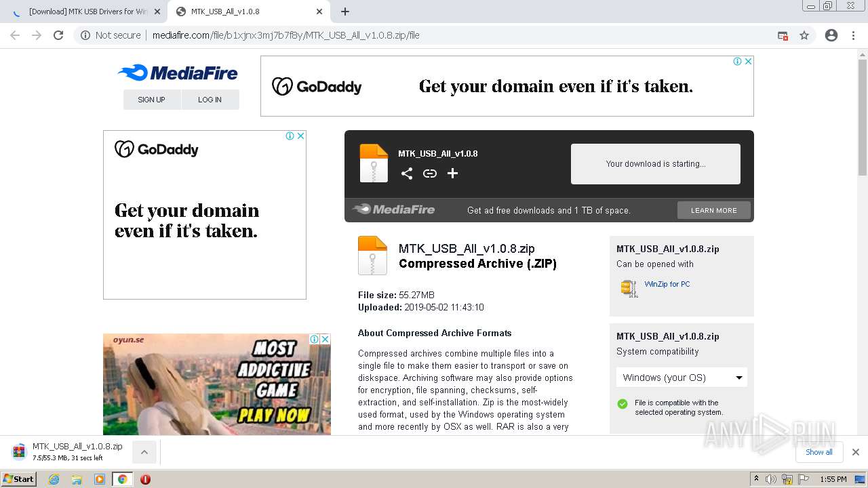Click the SIGN UP button

point(152,100)
